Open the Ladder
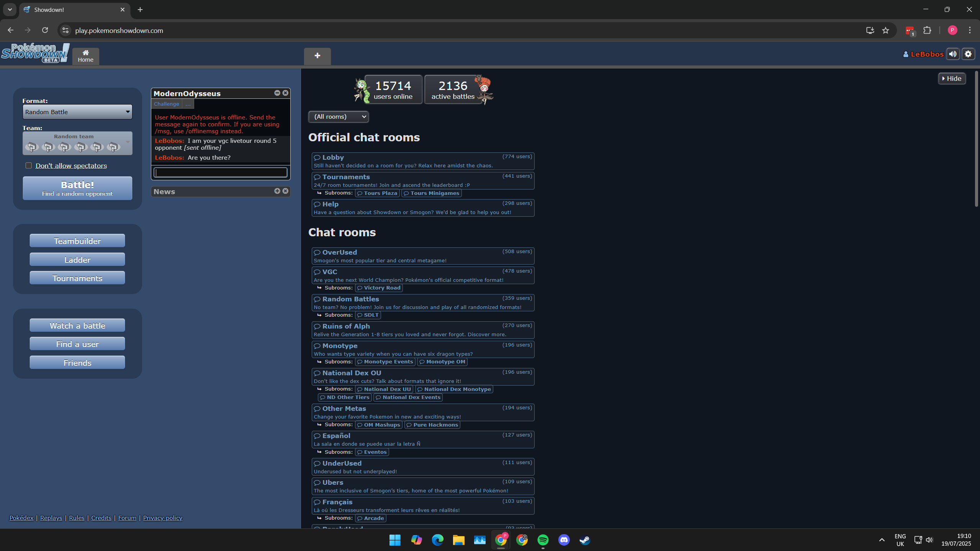Image resolution: width=980 pixels, height=551 pixels. (77, 260)
